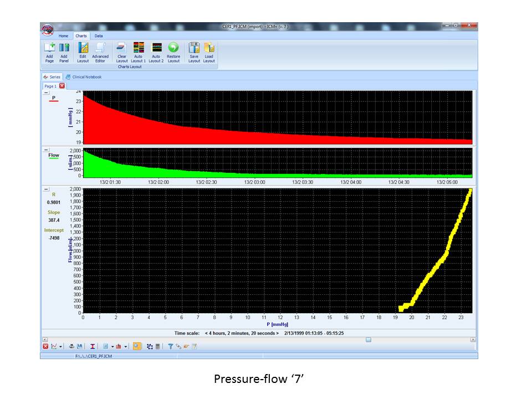Viewport: 532px width, 399px height.
Task: Close Page 1 with red X
Action: (x=62, y=86)
